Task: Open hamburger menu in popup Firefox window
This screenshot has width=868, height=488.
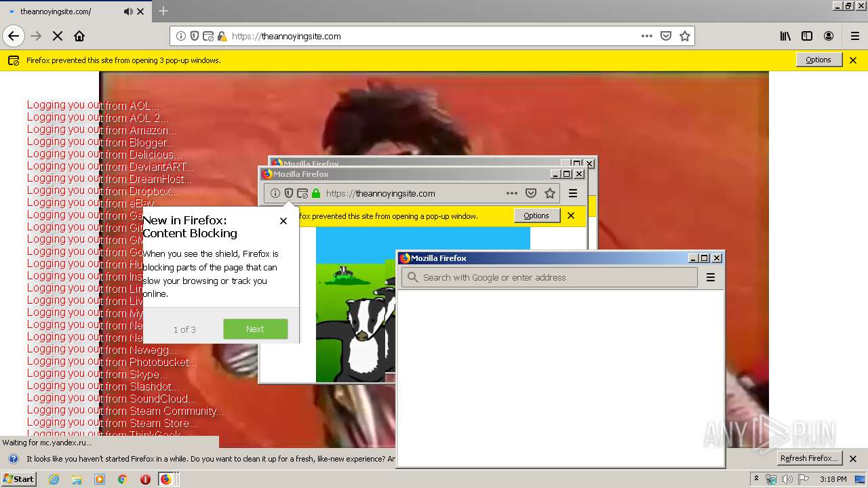Action: click(x=573, y=193)
